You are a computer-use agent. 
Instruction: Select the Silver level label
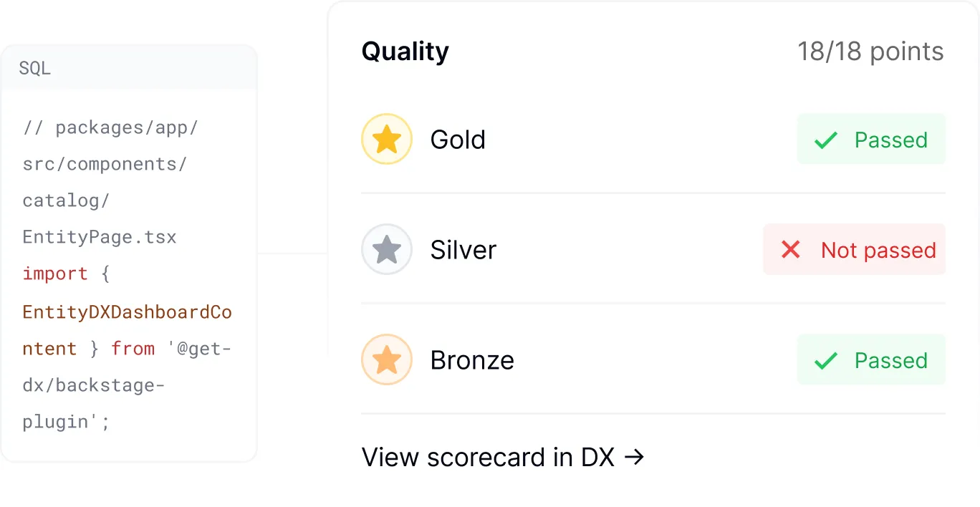(x=463, y=250)
